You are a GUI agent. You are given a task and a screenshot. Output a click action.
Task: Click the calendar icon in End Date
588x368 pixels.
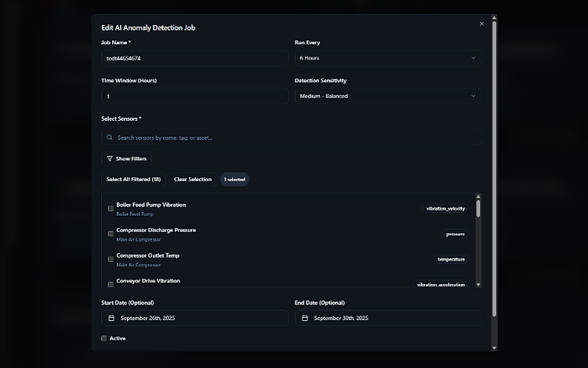click(x=305, y=318)
